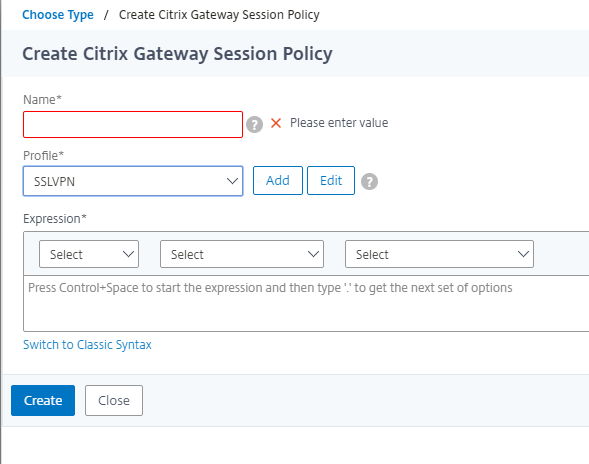Add a new session profile
The width and height of the screenshot is (589, 464).
click(x=278, y=181)
